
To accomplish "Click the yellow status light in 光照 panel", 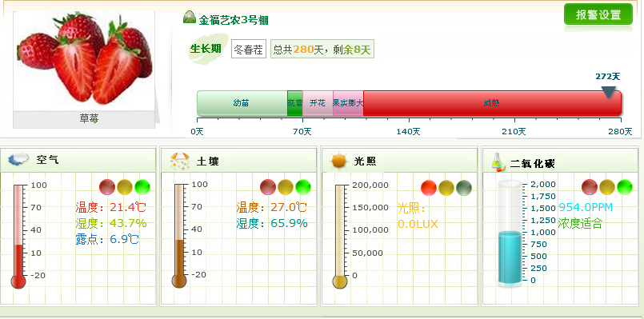I will click(x=446, y=188).
